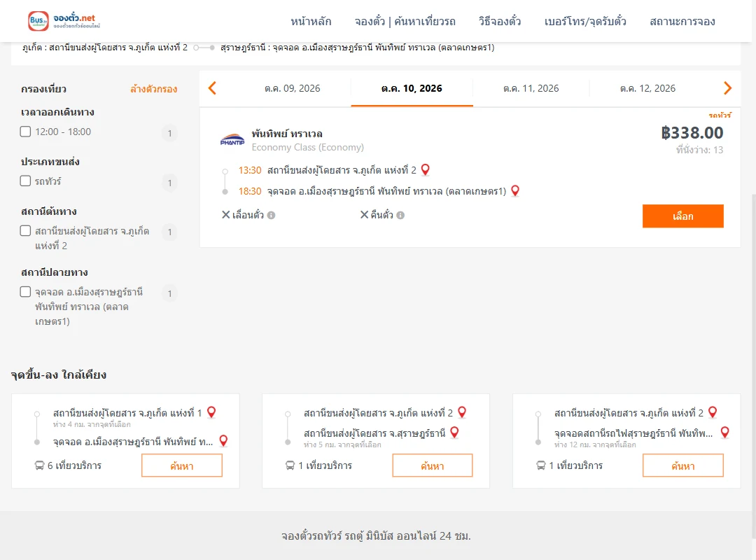Toggle the รถทัวร์ transport type checkbox
The height and width of the screenshot is (560, 756).
tap(26, 181)
